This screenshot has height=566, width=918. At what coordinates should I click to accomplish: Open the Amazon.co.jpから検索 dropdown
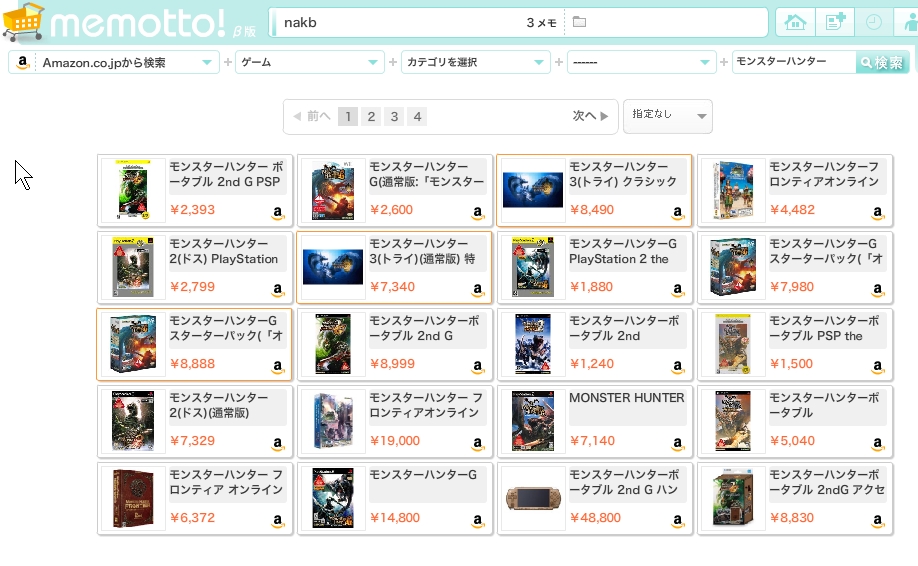click(114, 63)
